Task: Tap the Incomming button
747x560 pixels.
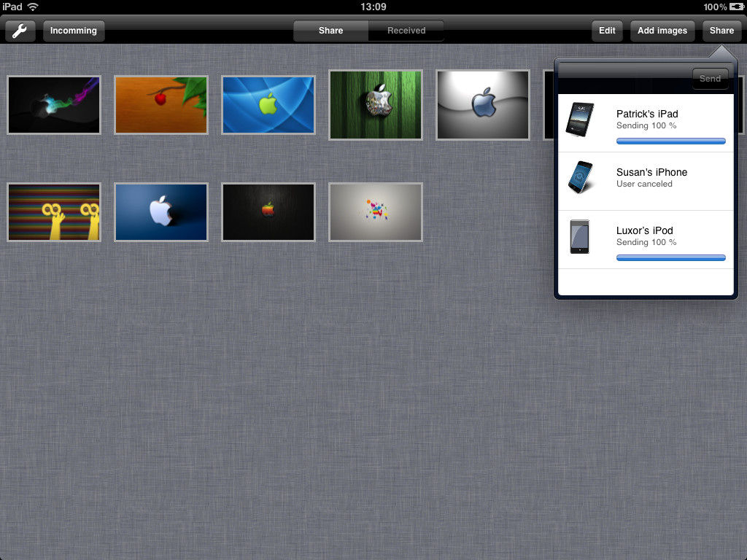Action: click(x=74, y=31)
